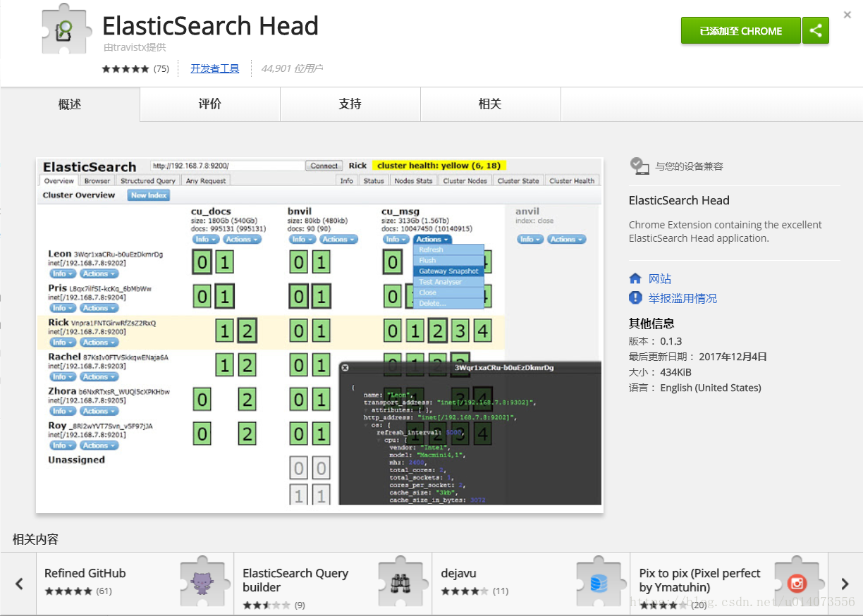Click the 大小： 434KiB text
This screenshot has height=616, width=863.
pyautogui.click(x=659, y=372)
